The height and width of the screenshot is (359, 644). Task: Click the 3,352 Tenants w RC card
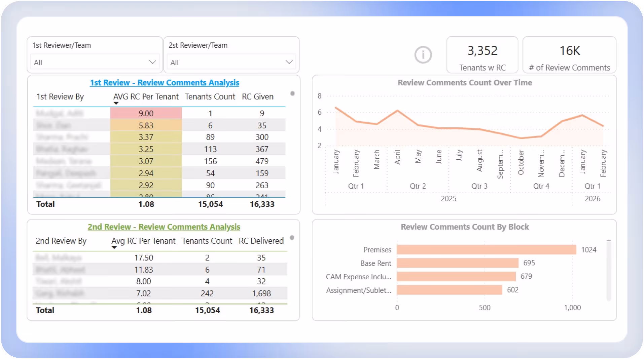tap(482, 55)
